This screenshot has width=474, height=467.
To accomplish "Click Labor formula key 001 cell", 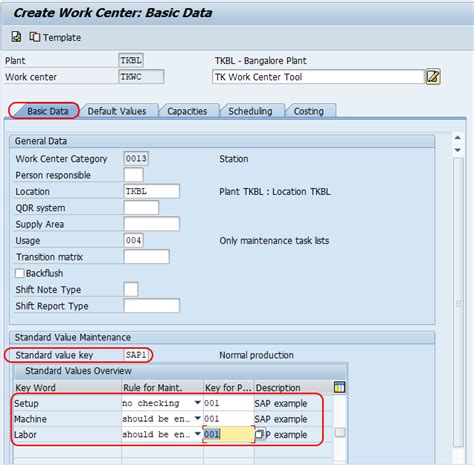I will 229,434.
